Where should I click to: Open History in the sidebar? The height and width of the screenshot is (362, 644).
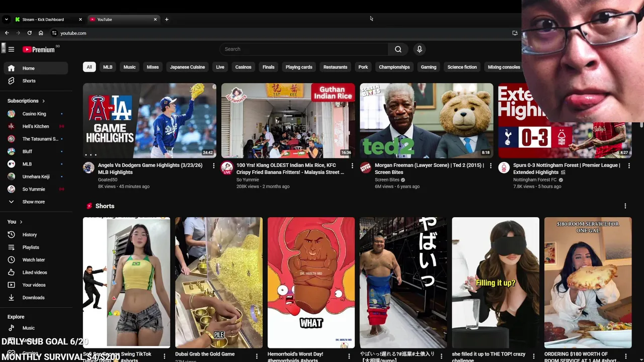35,235
